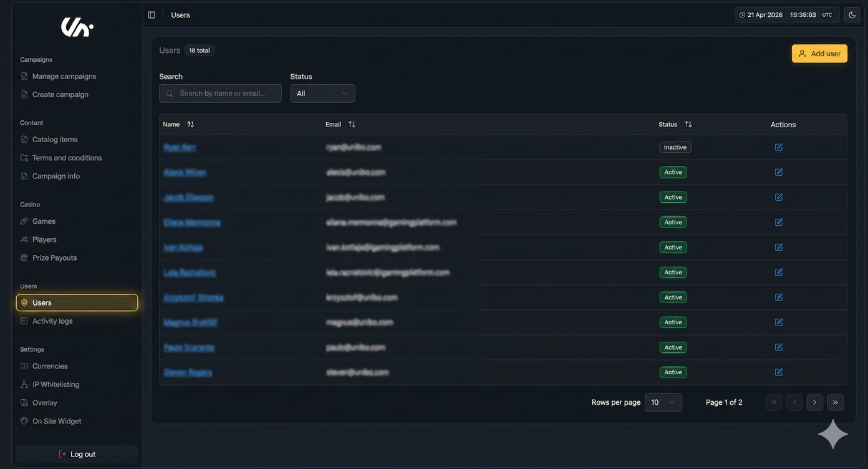Expand the Rows per page dropdown
Screen dimensions: 868x469
663,402
